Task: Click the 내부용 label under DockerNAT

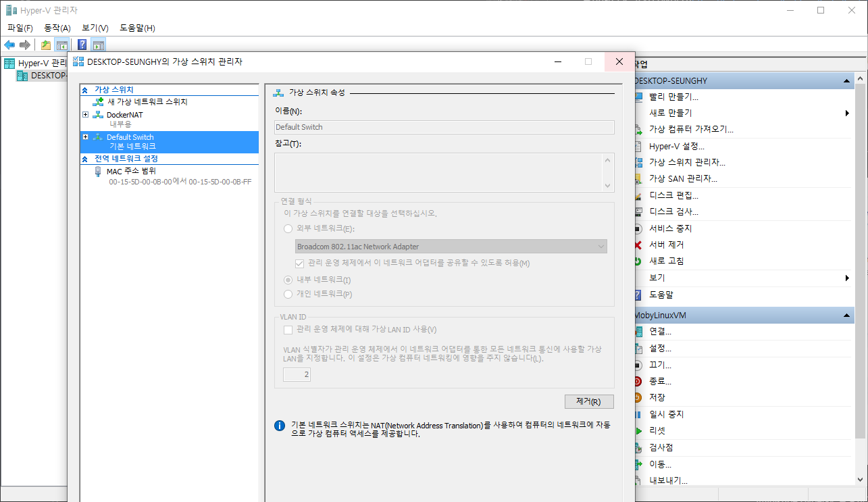Action: (120, 124)
